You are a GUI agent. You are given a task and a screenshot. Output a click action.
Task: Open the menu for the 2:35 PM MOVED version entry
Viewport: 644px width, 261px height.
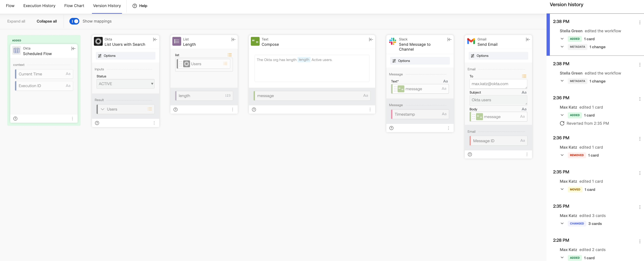[x=640, y=173]
